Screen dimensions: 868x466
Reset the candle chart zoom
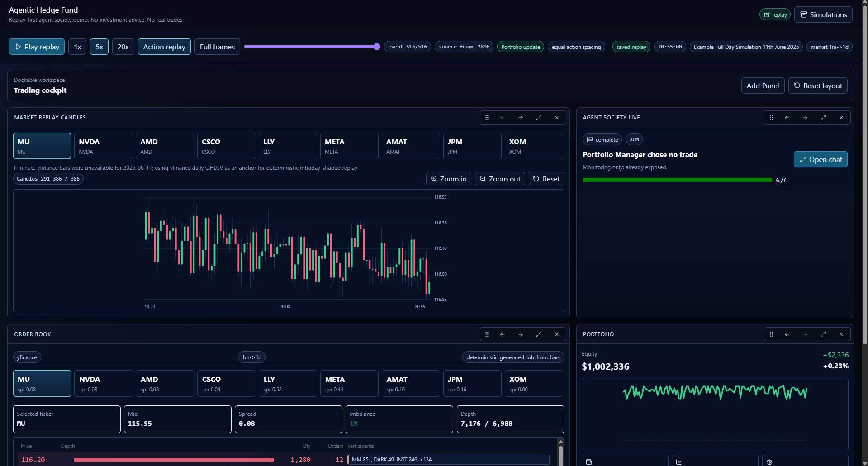point(546,179)
